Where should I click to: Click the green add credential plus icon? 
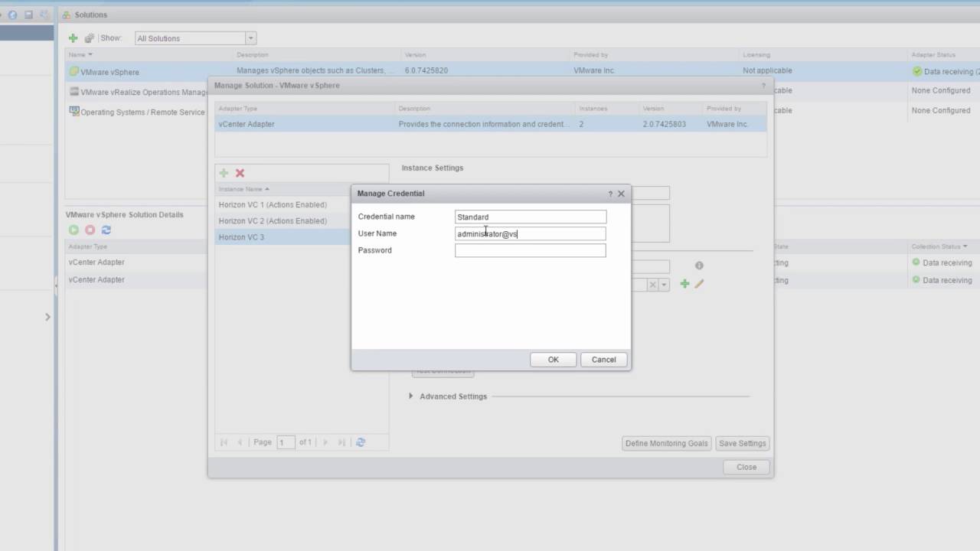tap(684, 284)
